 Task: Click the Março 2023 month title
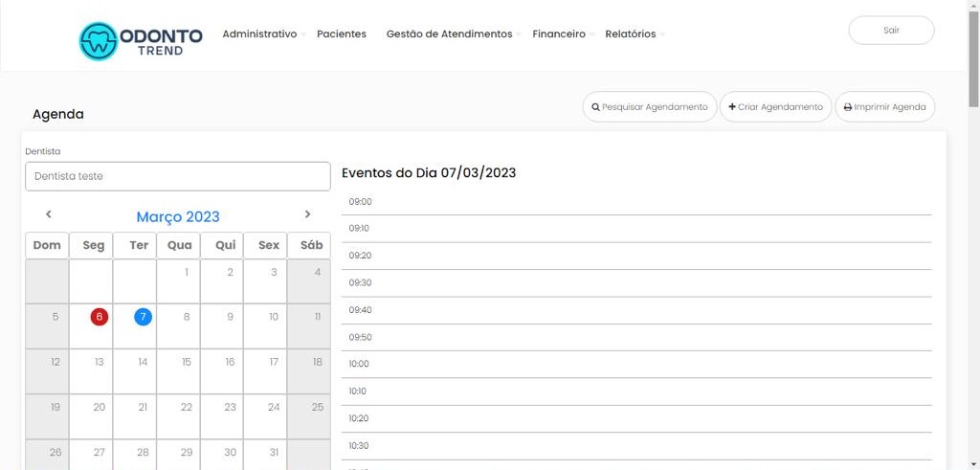point(178,217)
